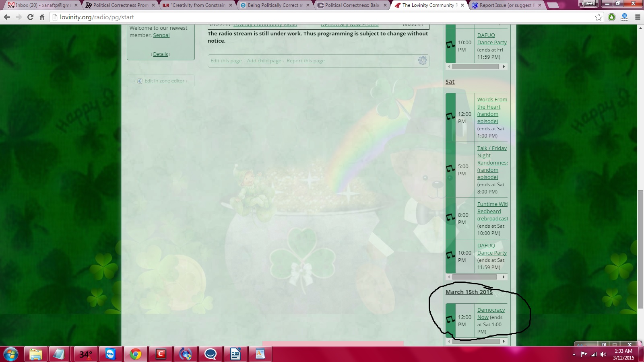This screenshot has width=644, height=362.
Task: Click the Details link under newest member
Action: click(161, 54)
